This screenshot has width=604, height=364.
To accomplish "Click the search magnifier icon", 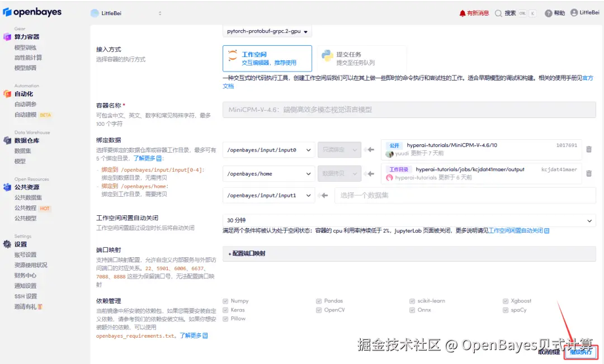I will [x=498, y=13].
